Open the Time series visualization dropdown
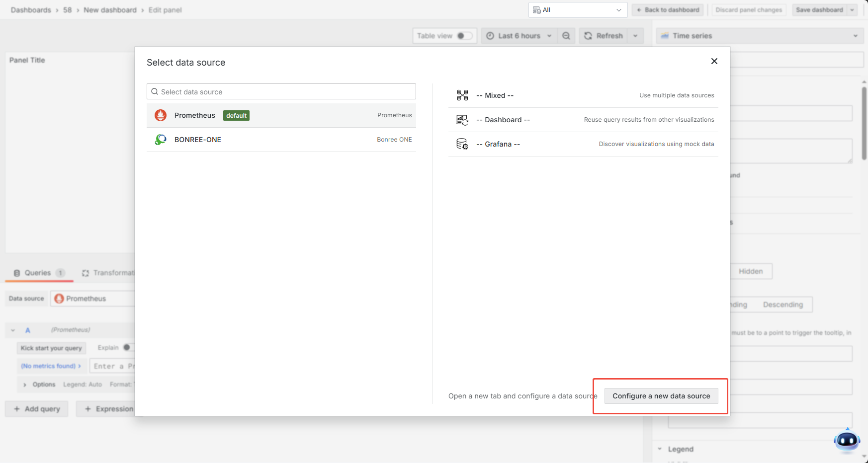 (x=760, y=36)
